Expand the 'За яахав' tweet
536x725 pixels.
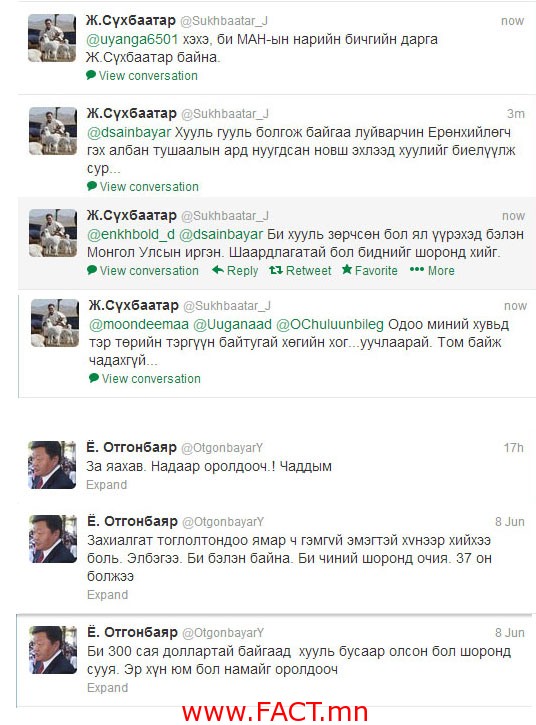pyautogui.click(x=106, y=485)
